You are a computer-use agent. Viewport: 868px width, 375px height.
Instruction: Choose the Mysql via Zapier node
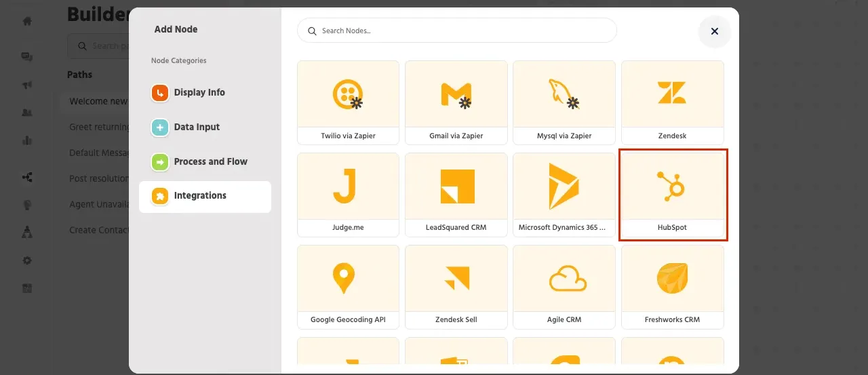(564, 102)
